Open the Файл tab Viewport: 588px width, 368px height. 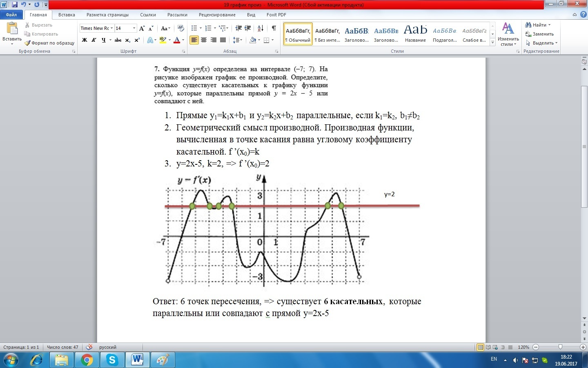point(11,15)
